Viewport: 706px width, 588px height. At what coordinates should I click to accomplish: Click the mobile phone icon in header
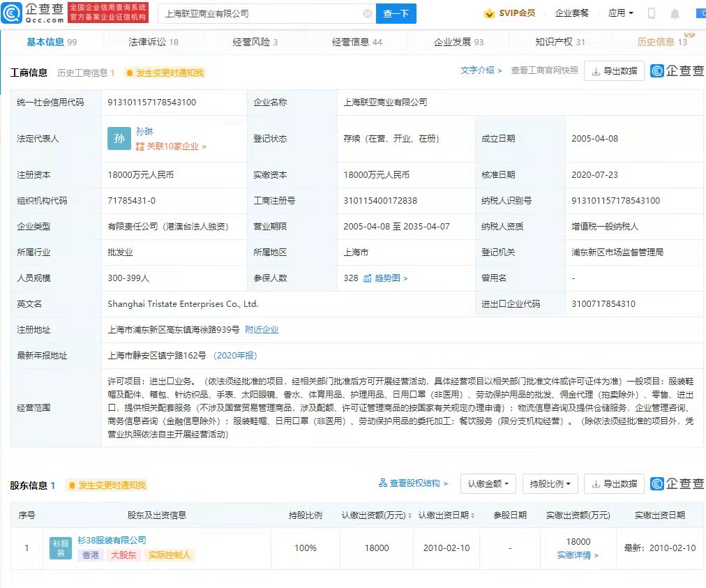click(651, 13)
